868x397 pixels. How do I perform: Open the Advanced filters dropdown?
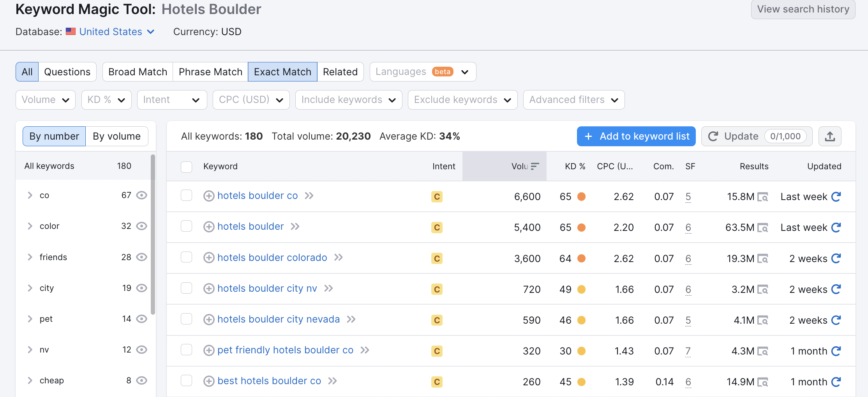coord(573,100)
